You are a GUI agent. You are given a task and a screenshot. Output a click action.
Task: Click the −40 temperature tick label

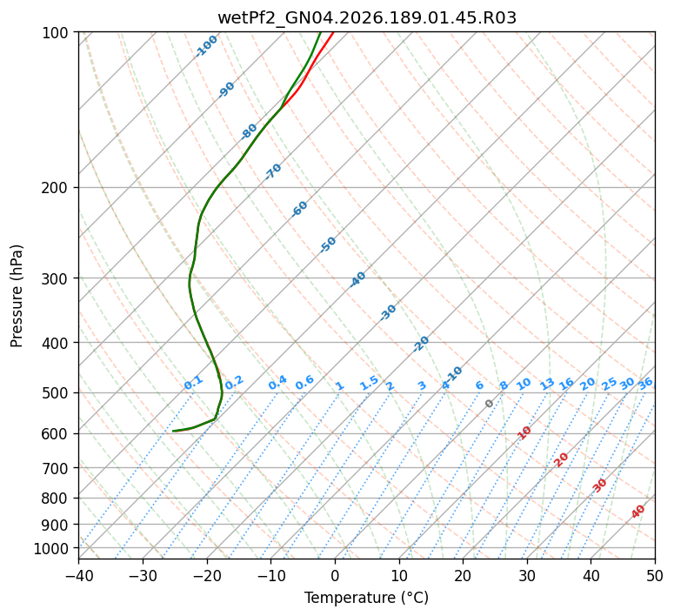(x=78, y=575)
